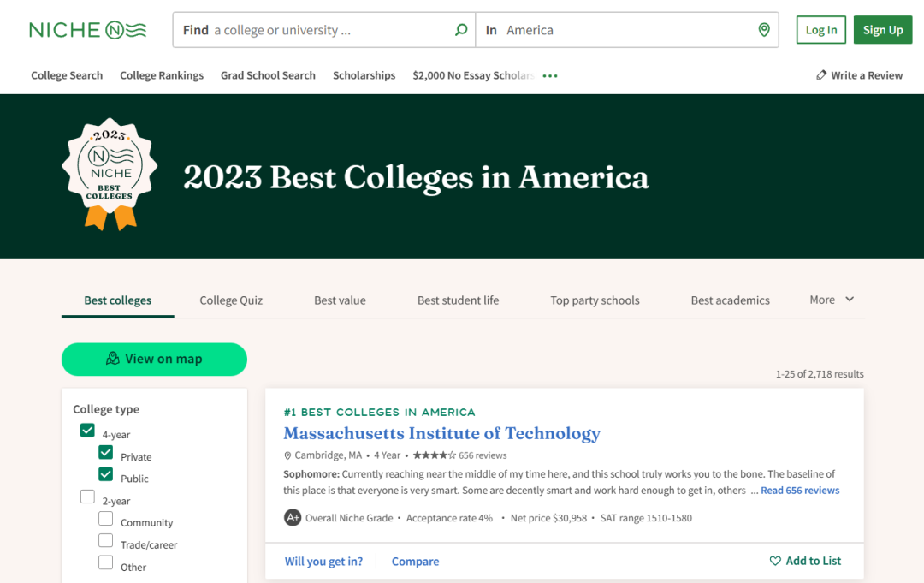This screenshot has width=924, height=583.
Task: Click the Find a college search field
Action: point(325,30)
